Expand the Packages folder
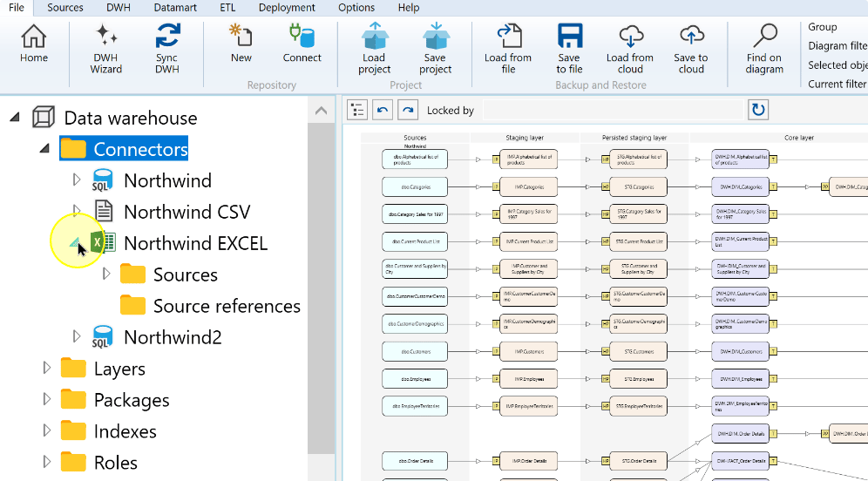 (x=47, y=399)
